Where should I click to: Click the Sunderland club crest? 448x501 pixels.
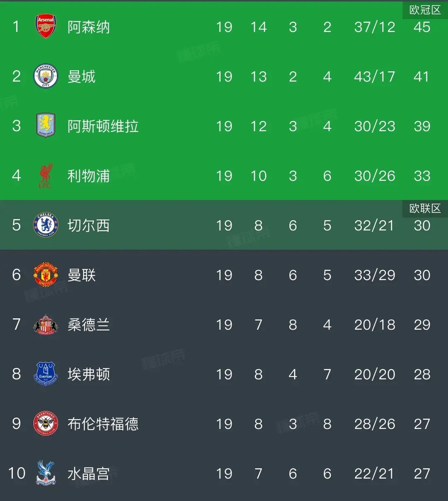[x=46, y=325]
